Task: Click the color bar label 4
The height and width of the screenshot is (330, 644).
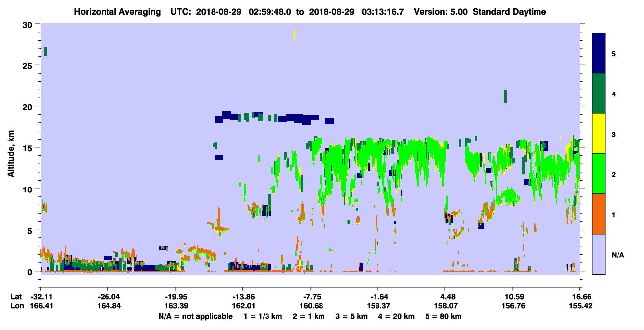Action: [x=614, y=94]
